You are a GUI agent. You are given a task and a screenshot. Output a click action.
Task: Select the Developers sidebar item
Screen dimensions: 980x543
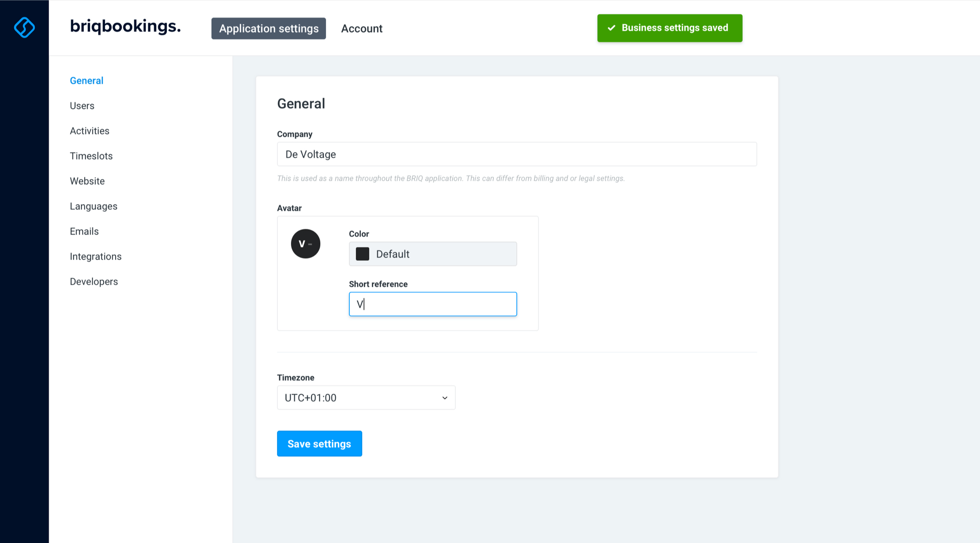coord(94,282)
